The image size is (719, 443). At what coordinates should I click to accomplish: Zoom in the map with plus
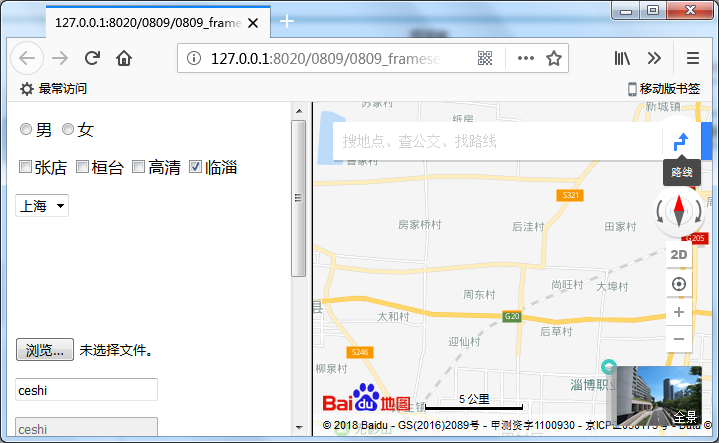point(679,312)
